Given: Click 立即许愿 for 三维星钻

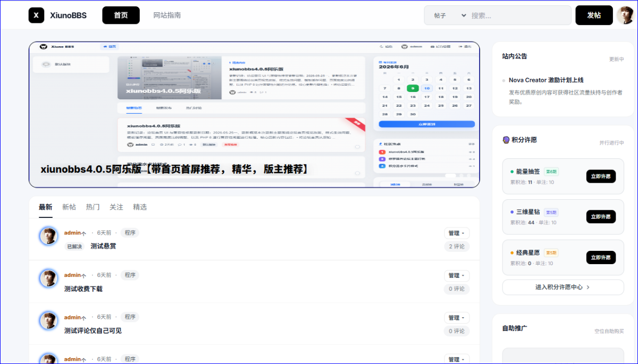Looking at the screenshot, I should 601,217.
